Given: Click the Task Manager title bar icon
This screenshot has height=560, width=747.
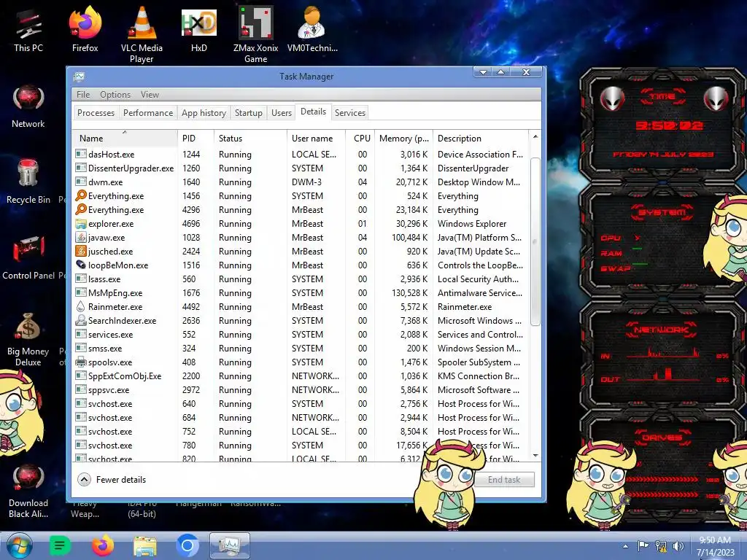Looking at the screenshot, I should click(x=79, y=77).
